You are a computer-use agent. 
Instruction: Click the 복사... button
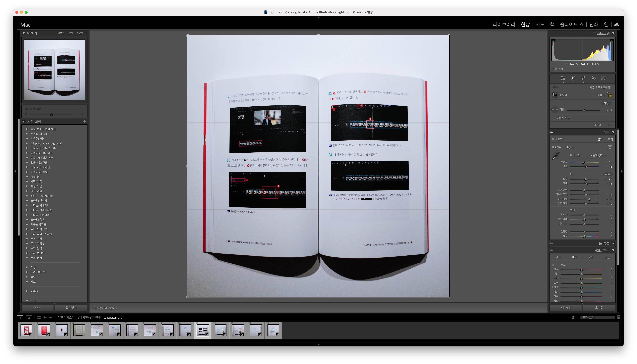(38, 308)
